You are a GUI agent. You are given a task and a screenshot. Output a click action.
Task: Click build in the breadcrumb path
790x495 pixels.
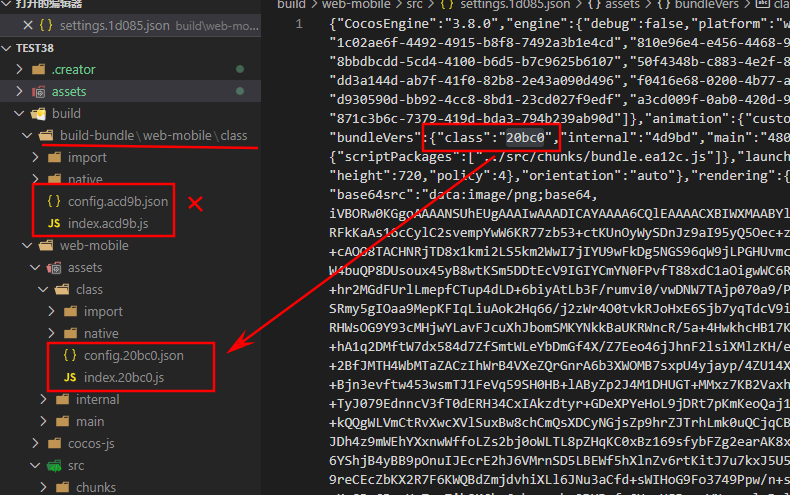291,5
